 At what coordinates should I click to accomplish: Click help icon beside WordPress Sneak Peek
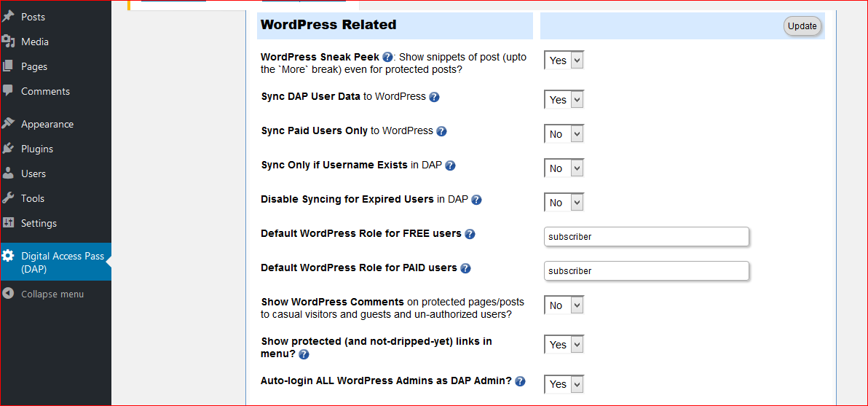pos(387,57)
